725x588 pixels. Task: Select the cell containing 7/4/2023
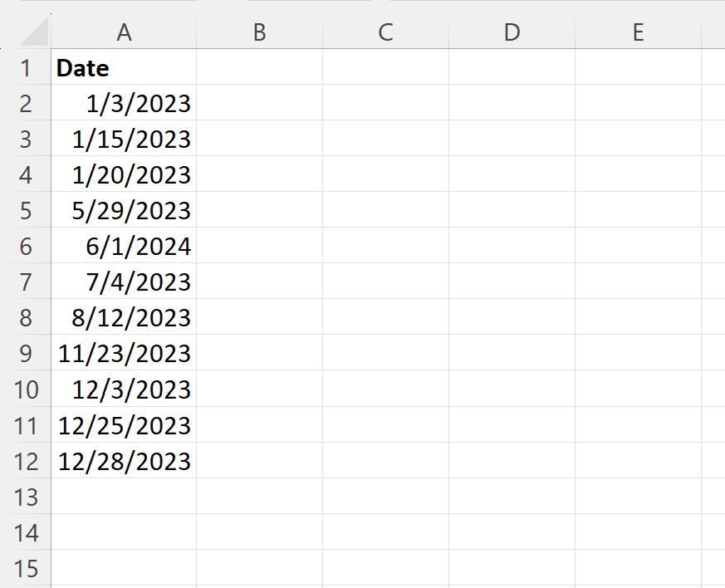(x=124, y=282)
